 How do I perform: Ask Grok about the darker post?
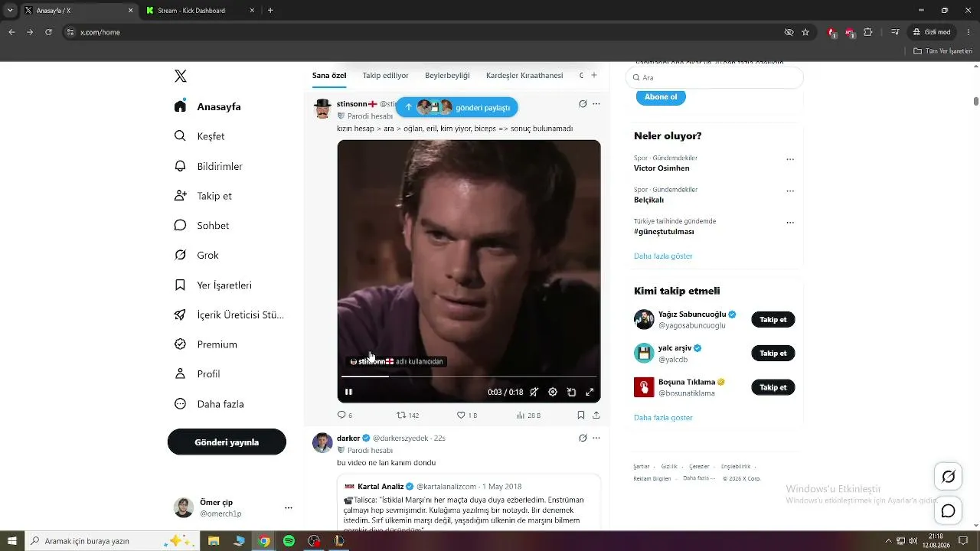pyautogui.click(x=583, y=439)
